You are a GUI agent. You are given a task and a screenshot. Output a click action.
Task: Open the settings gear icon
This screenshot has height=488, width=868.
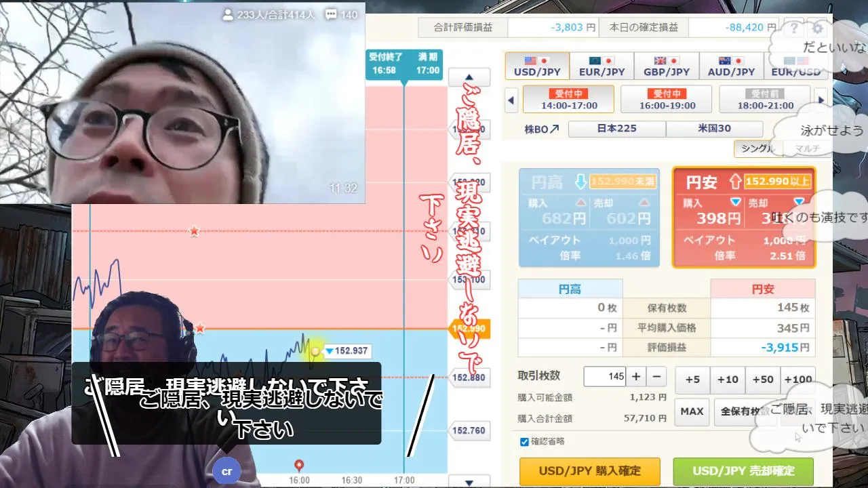[x=817, y=28]
